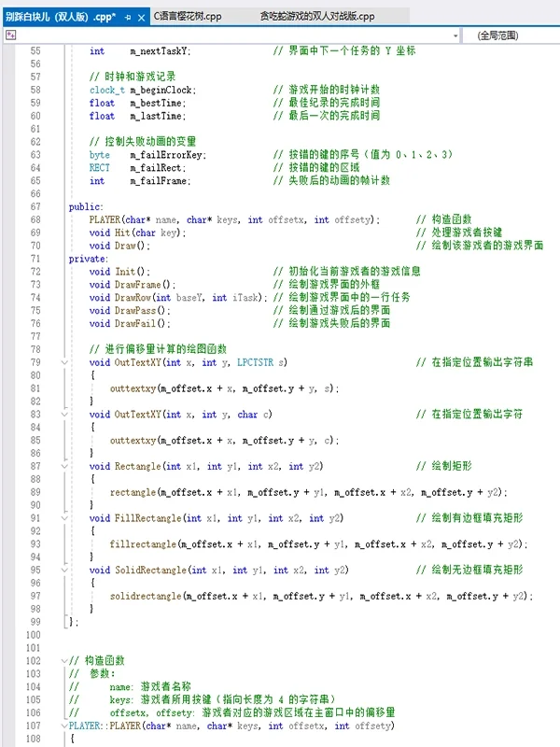Click the DrawFail() method declaration

[x=130, y=323]
